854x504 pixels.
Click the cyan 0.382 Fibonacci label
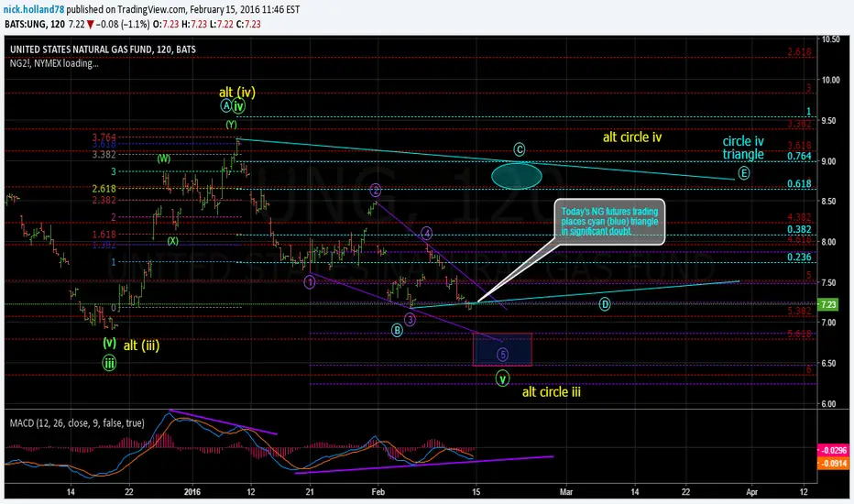coord(799,229)
